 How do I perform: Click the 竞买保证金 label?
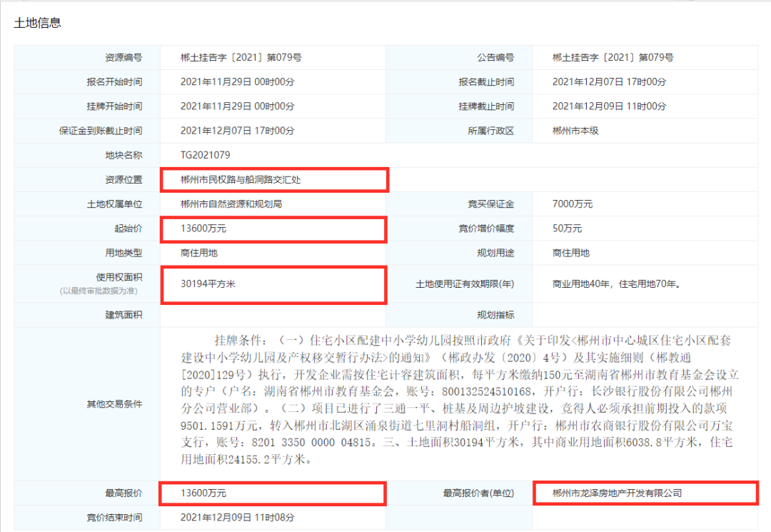pyautogui.click(x=490, y=204)
